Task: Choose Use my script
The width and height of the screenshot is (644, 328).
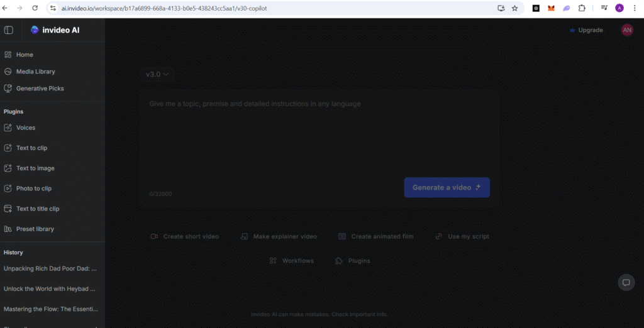Action: (x=462, y=236)
